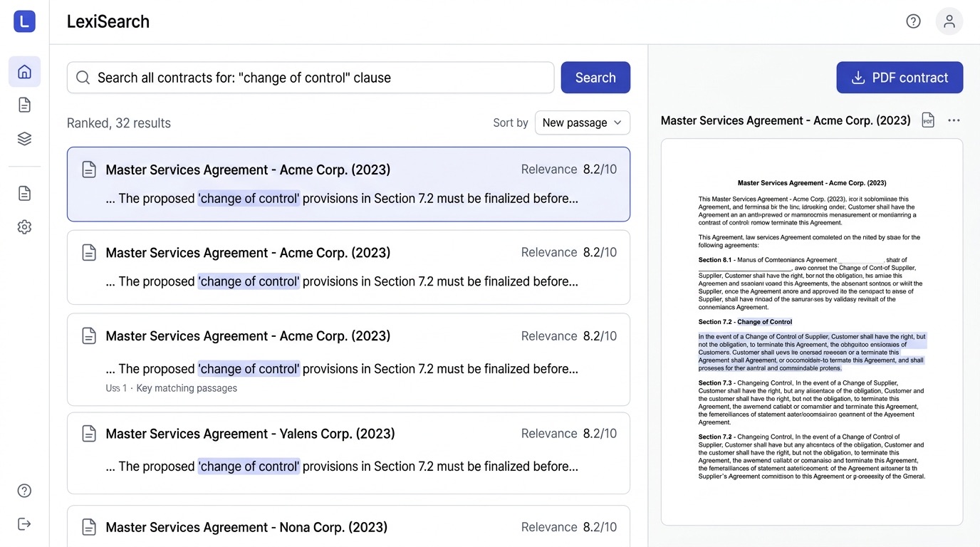This screenshot has height=547, width=980.
Task: Download the PDF contract
Action: pyautogui.click(x=900, y=78)
